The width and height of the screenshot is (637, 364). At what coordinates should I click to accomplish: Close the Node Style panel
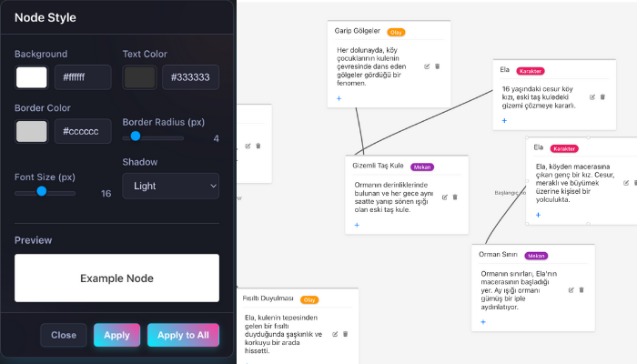click(x=64, y=335)
